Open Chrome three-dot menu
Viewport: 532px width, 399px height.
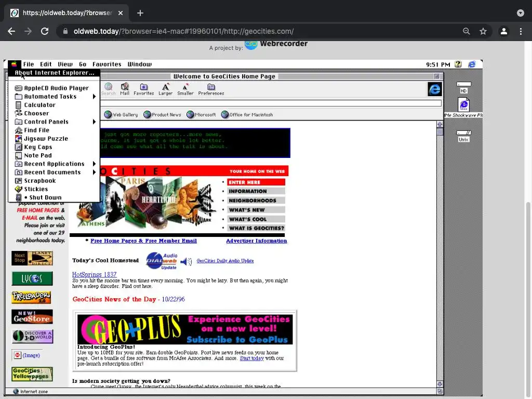[521, 31]
